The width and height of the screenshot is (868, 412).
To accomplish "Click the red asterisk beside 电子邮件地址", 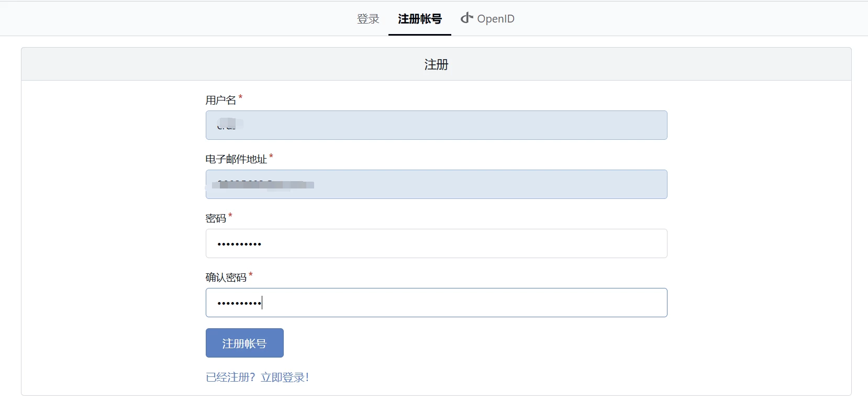I will click(x=271, y=156).
